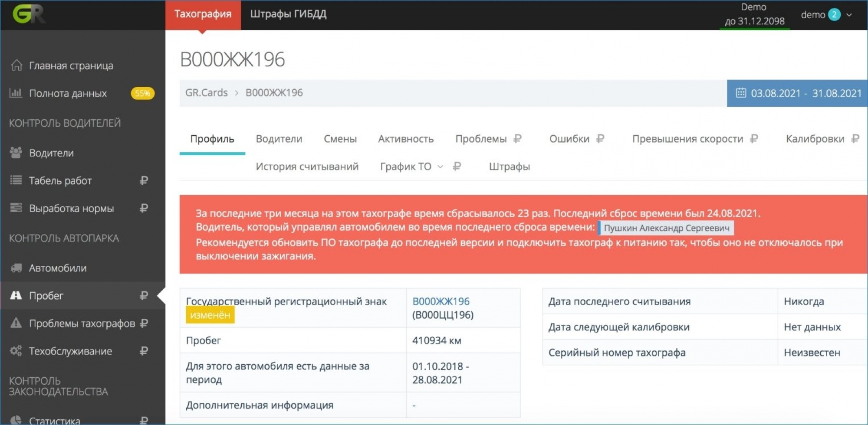The width and height of the screenshot is (868, 425).
Task: Click the 55% data completeness badge
Action: 142,93
